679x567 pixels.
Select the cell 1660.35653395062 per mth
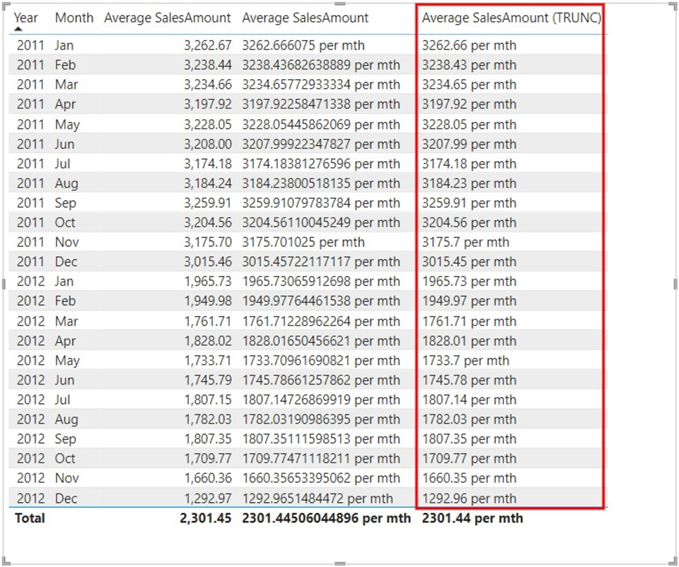pyautogui.click(x=321, y=478)
